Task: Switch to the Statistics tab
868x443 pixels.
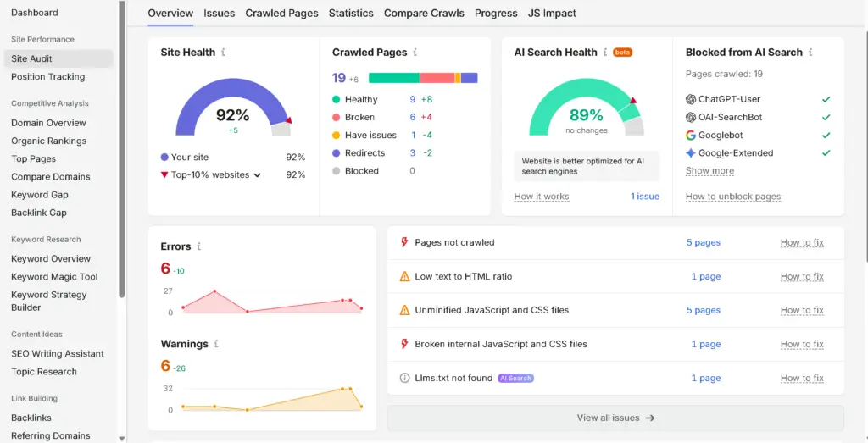Action: point(351,13)
